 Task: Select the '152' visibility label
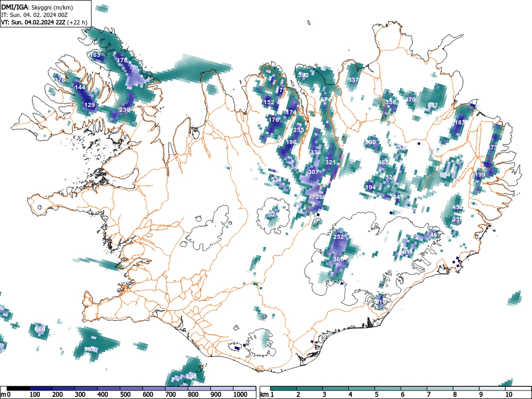tap(269, 102)
